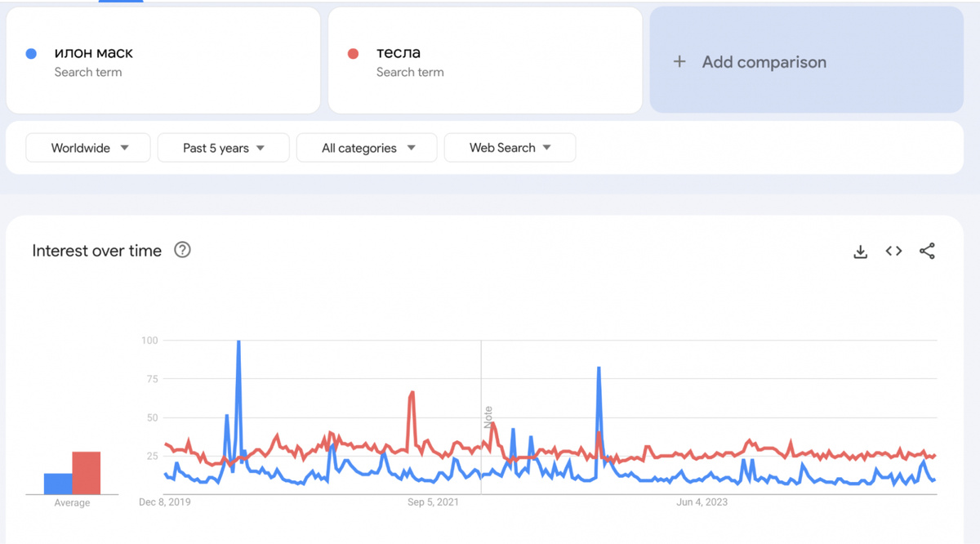Click the plus icon to add a comparison
Viewport: 980px width, 544px height.
pyautogui.click(x=679, y=61)
